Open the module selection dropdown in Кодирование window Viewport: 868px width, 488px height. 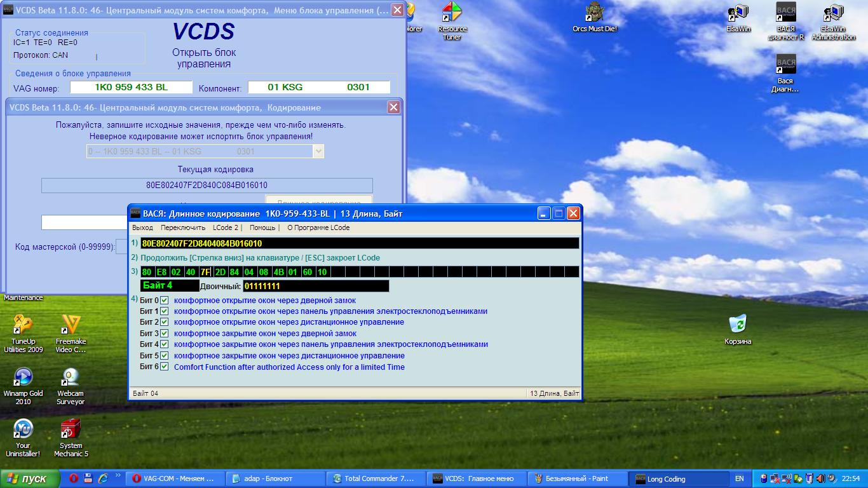click(x=318, y=151)
